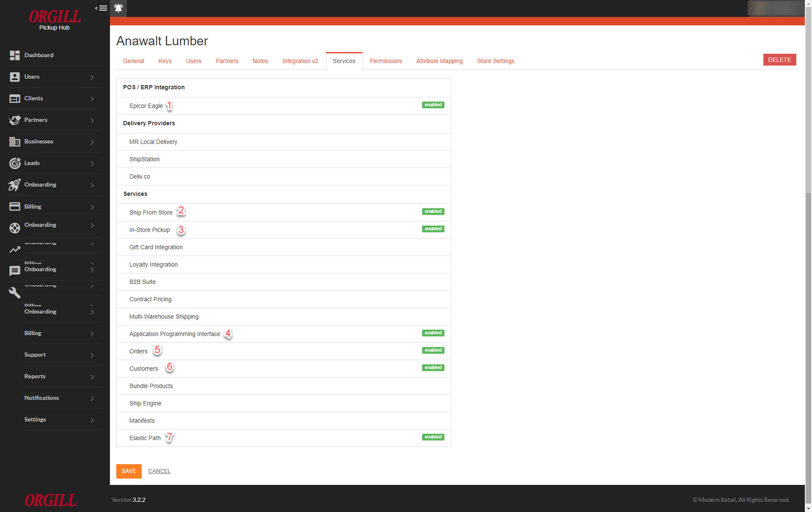812x512 pixels.
Task: Click the Users person icon in the sidebar
Action: [15, 77]
